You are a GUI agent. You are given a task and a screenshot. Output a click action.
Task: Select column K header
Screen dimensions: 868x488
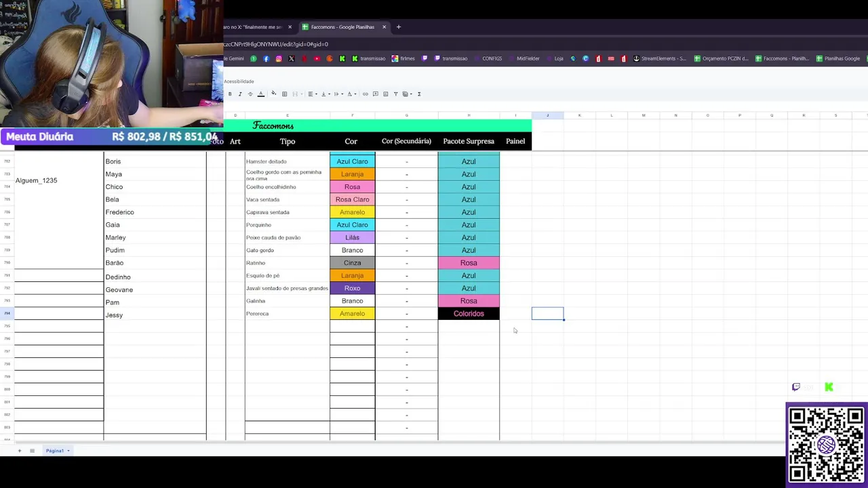(x=579, y=115)
